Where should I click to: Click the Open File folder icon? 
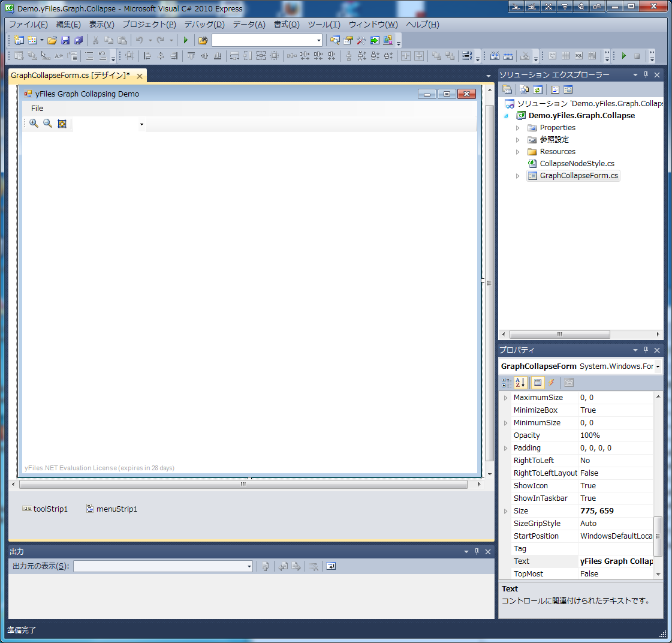point(52,40)
